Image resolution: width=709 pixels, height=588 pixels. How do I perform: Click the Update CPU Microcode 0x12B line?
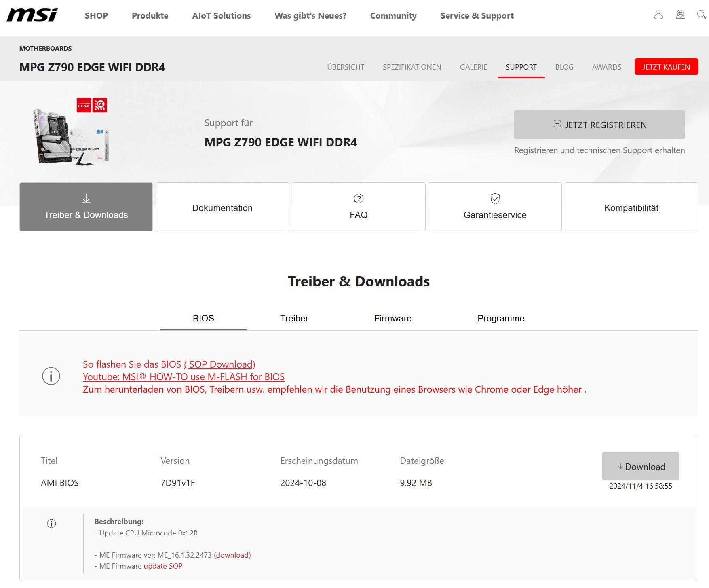click(146, 533)
